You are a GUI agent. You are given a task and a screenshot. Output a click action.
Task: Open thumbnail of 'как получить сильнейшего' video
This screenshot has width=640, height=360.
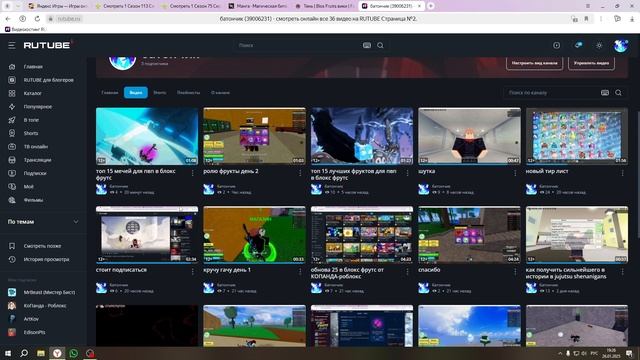coord(577,234)
